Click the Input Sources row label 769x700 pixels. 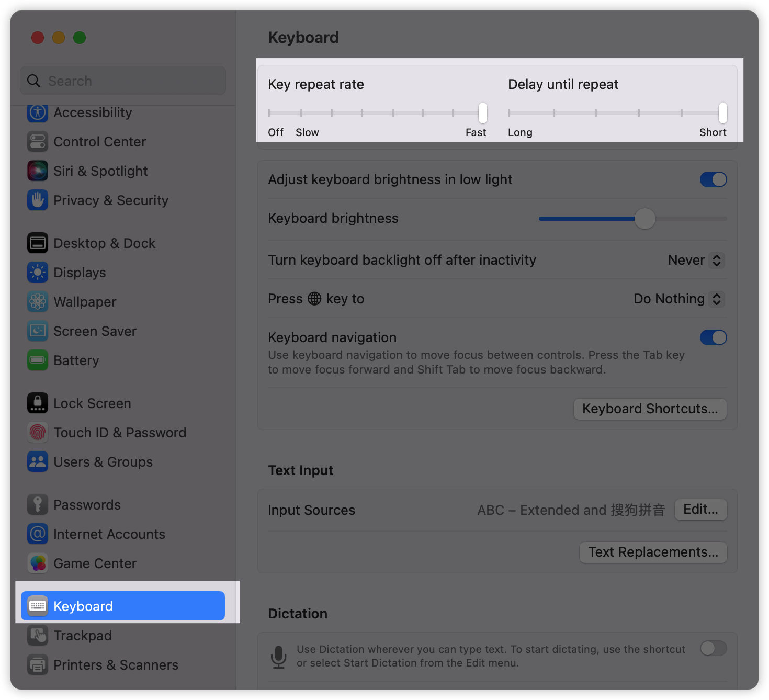[311, 510]
